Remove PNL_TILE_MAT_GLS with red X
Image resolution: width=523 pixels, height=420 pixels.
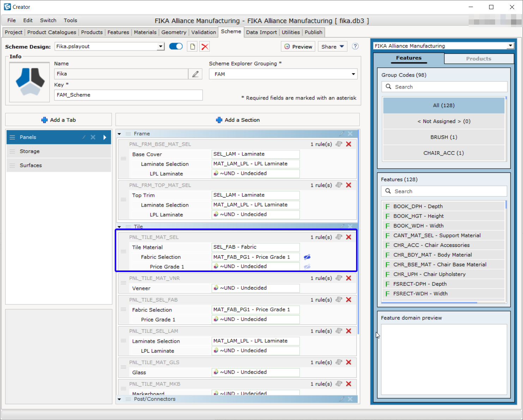point(349,362)
